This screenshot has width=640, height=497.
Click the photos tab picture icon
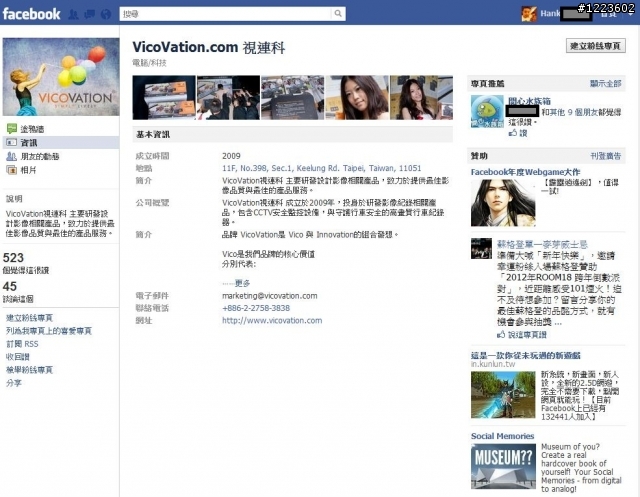pyautogui.click(x=11, y=170)
